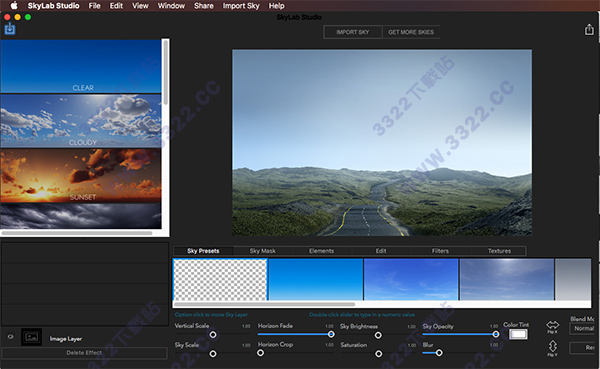Click the IMPORT SKY button
This screenshot has height=369, width=600.
click(x=353, y=32)
